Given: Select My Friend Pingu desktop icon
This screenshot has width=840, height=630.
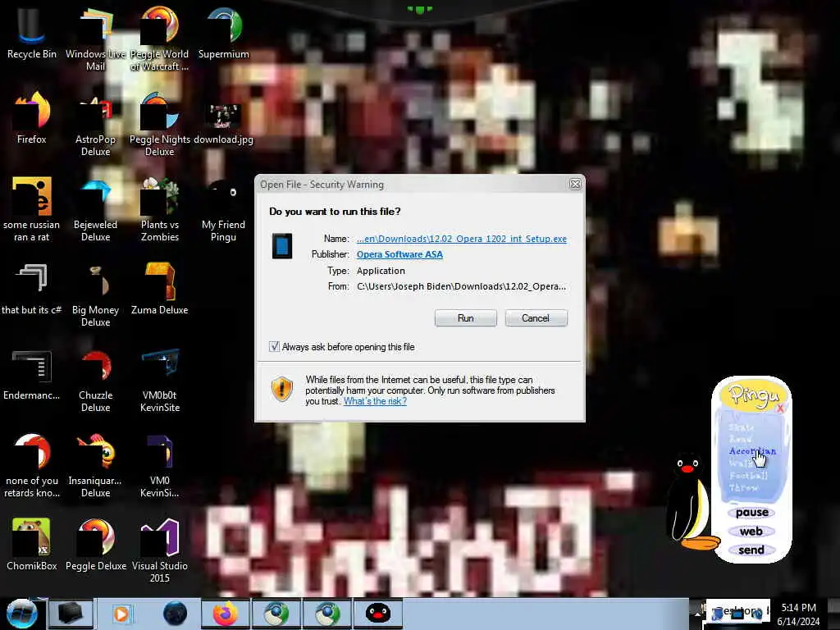Looking at the screenshot, I should pos(223,209).
